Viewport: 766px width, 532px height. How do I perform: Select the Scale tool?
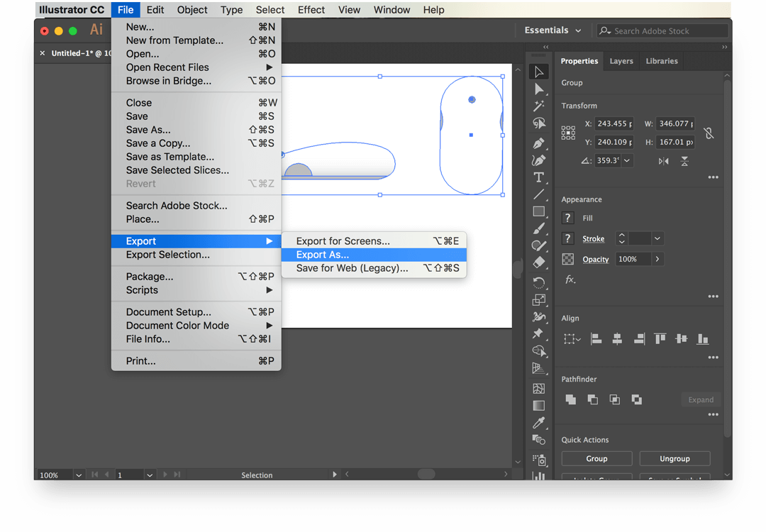(x=539, y=299)
